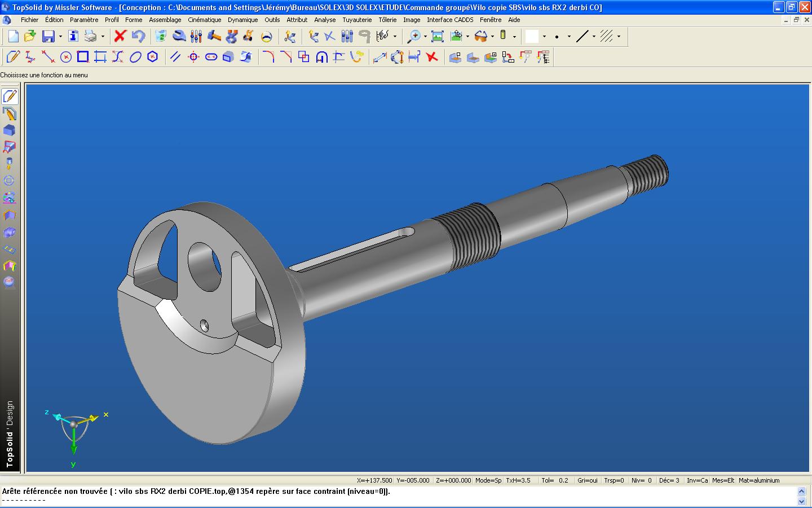The image size is (812, 508).
Task: Select the rectangle sketch tool
Action: [83, 57]
